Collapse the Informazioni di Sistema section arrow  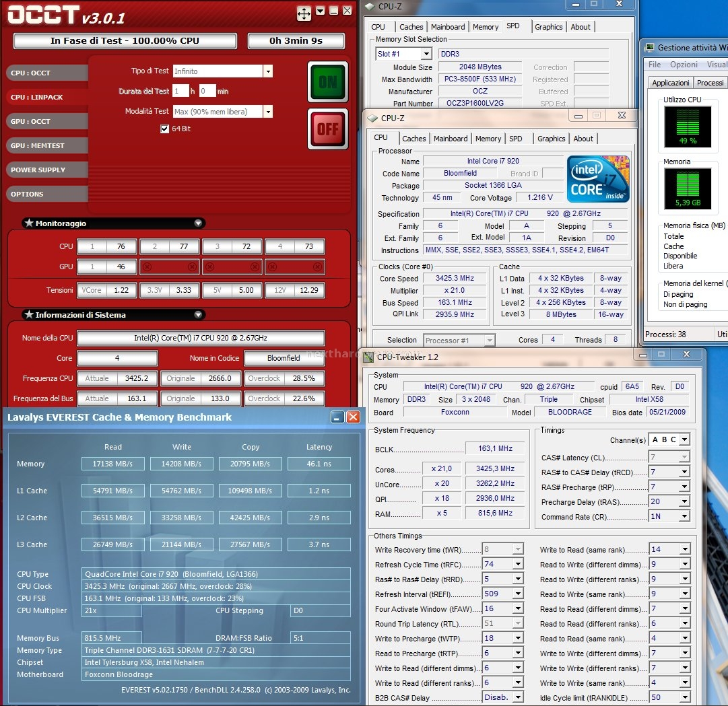pos(198,314)
